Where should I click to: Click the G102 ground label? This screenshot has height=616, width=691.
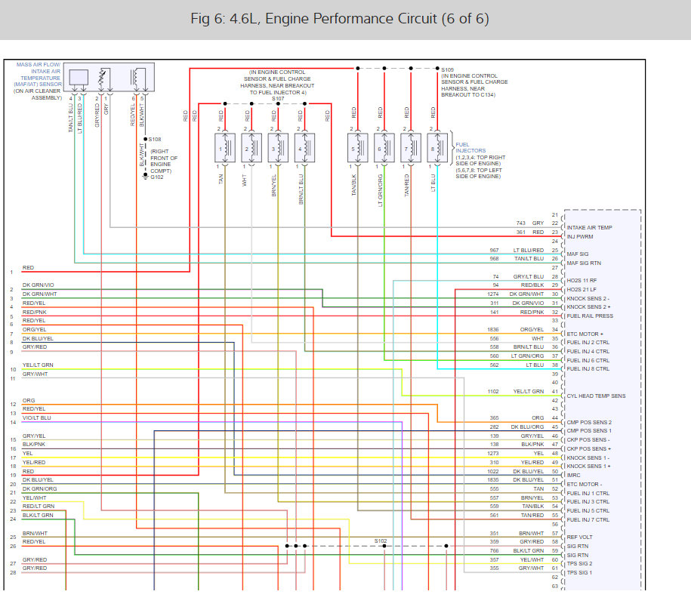[157, 177]
